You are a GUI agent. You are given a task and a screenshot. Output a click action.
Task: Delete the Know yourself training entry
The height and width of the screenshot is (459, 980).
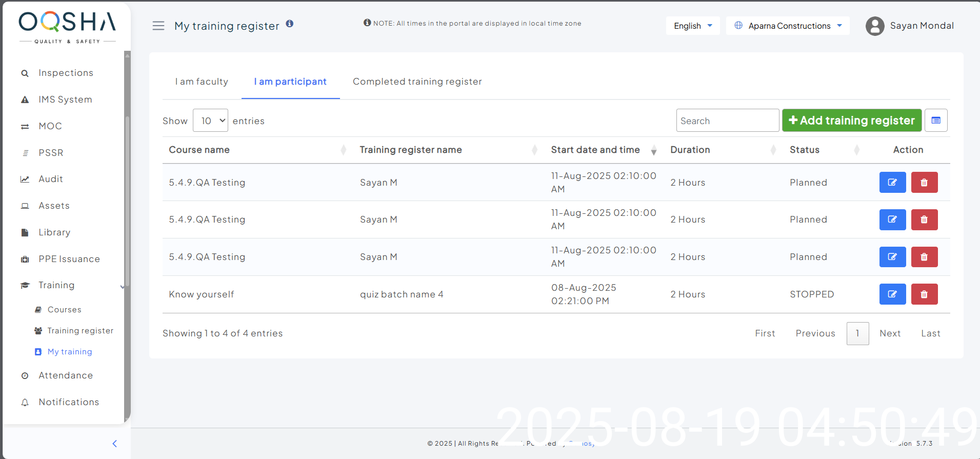924,294
